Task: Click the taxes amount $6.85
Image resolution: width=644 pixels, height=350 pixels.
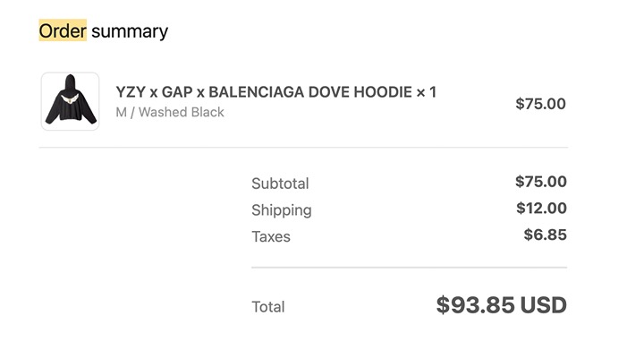Action: pos(545,235)
